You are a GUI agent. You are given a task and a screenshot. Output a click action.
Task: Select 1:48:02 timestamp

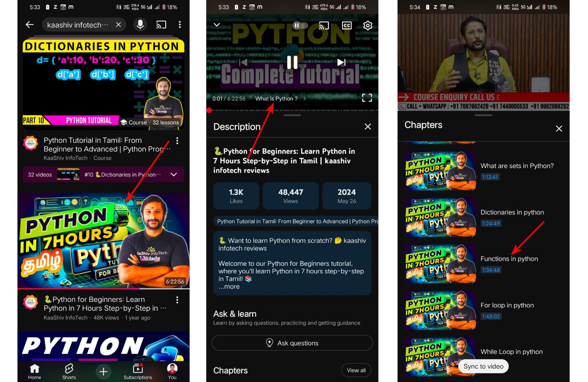tap(491, 316)
